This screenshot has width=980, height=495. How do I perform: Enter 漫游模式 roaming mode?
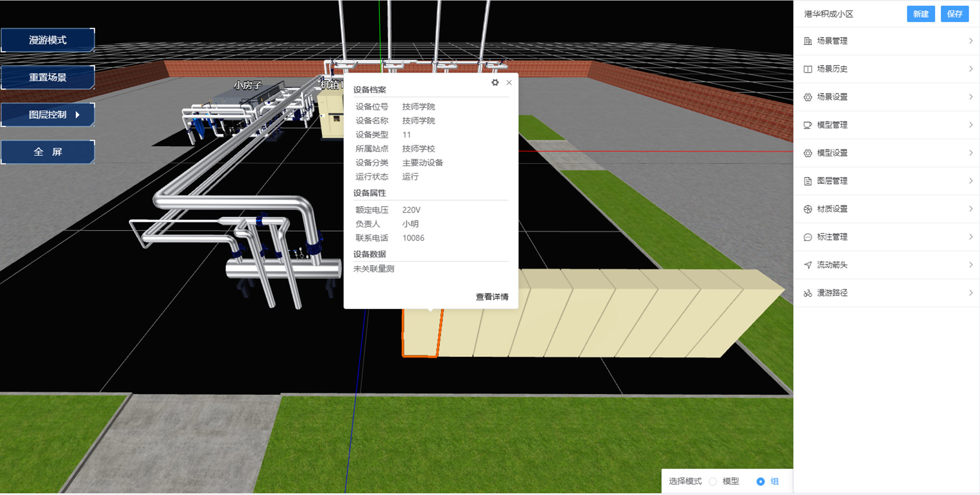pos(48,40)
